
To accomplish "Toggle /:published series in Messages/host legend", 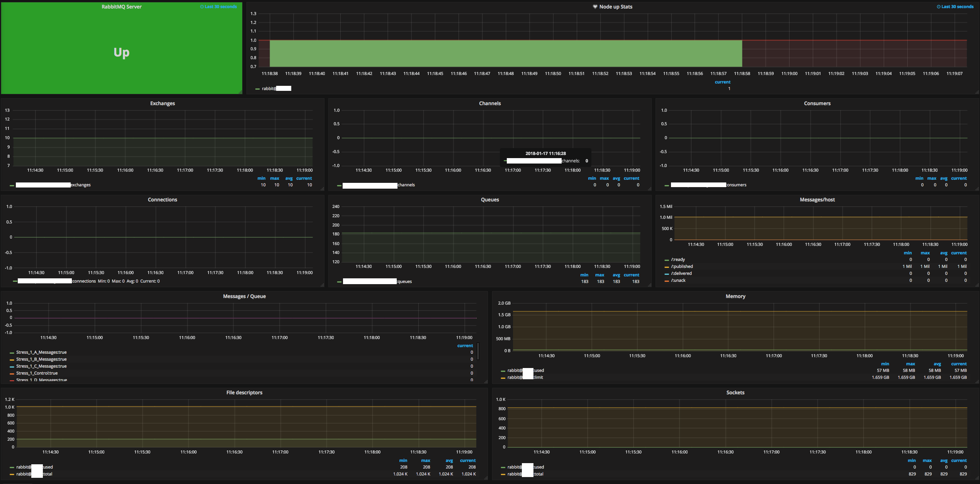I will (682, 266).
